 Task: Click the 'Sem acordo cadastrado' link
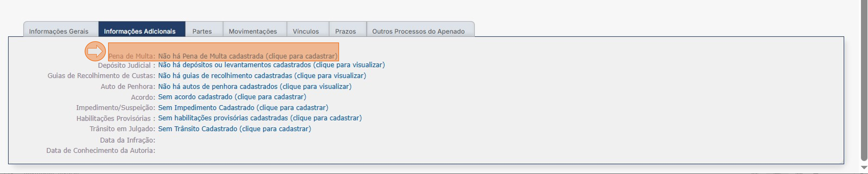pyautogui.click(x=232, y=97)
